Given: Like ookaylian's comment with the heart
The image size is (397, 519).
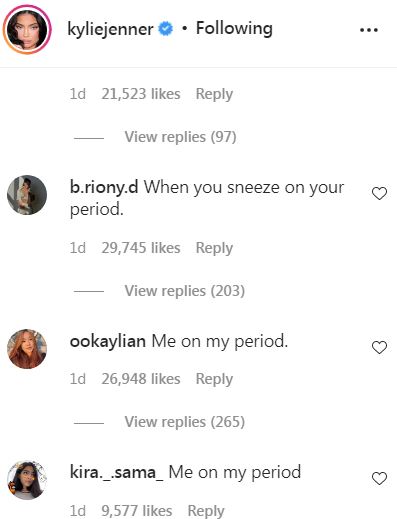Looking at the screenshot, I should tap(379, 347).
